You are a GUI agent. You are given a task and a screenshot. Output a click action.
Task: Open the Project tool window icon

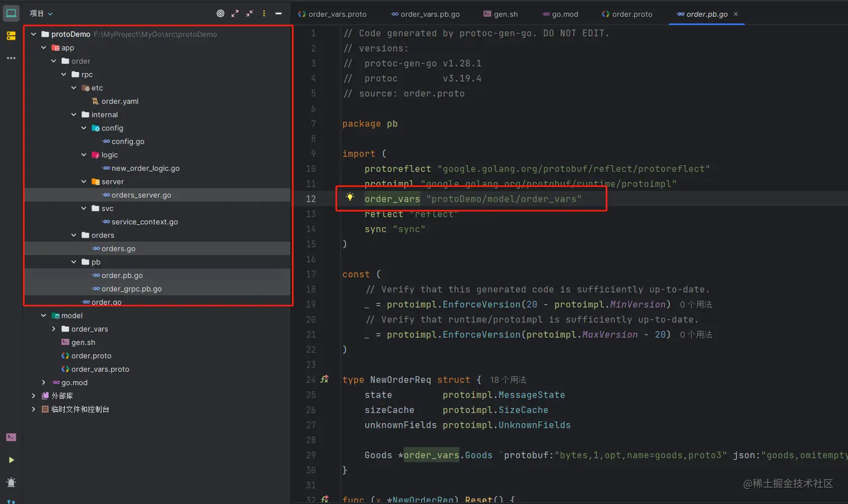[11, 13]
